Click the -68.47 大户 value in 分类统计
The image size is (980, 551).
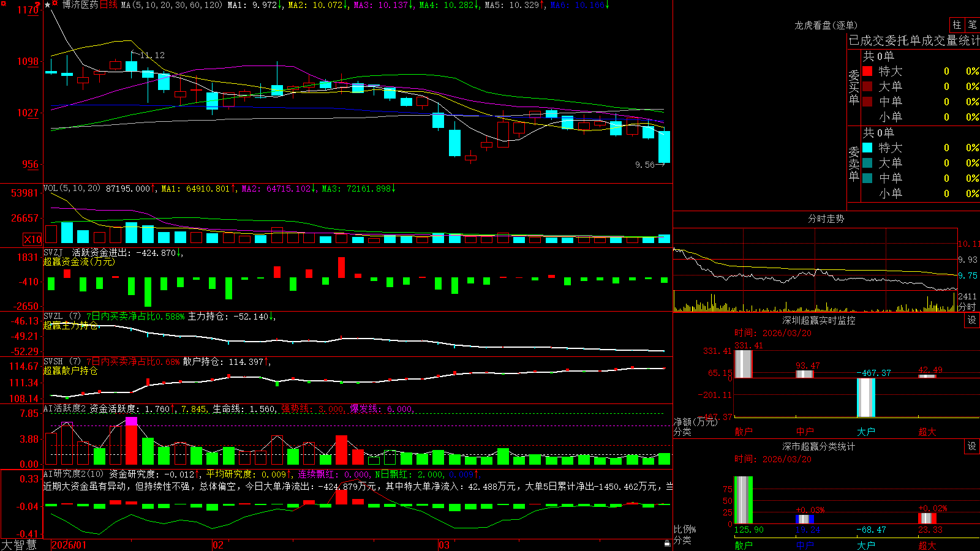[871, 530]
